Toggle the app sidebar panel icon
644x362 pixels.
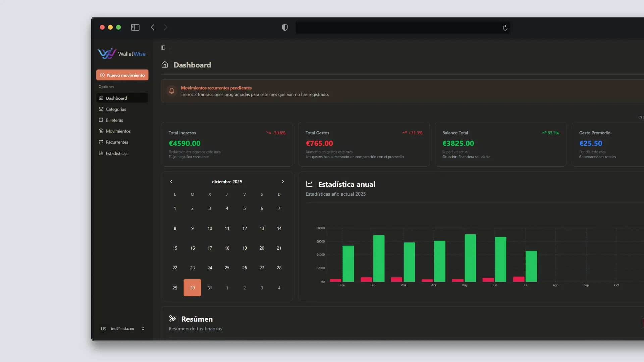pyautogui.click(x=163, y=48)
